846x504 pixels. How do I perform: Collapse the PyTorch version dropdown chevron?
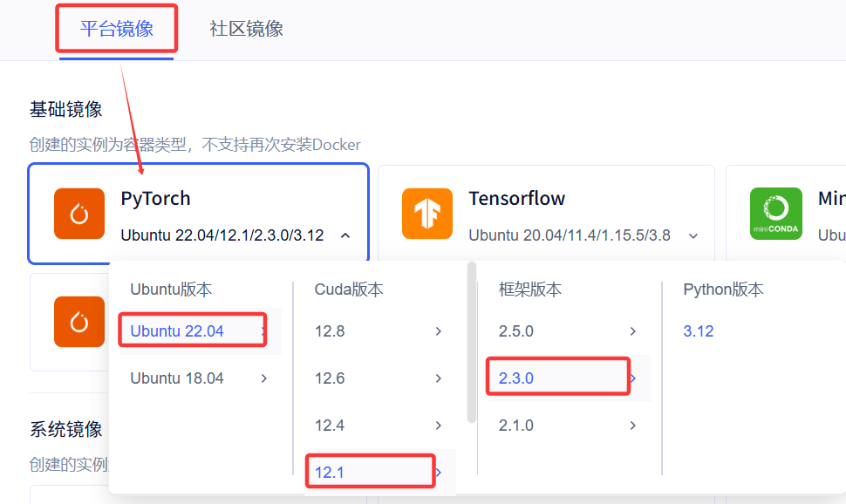coord(345,235)
